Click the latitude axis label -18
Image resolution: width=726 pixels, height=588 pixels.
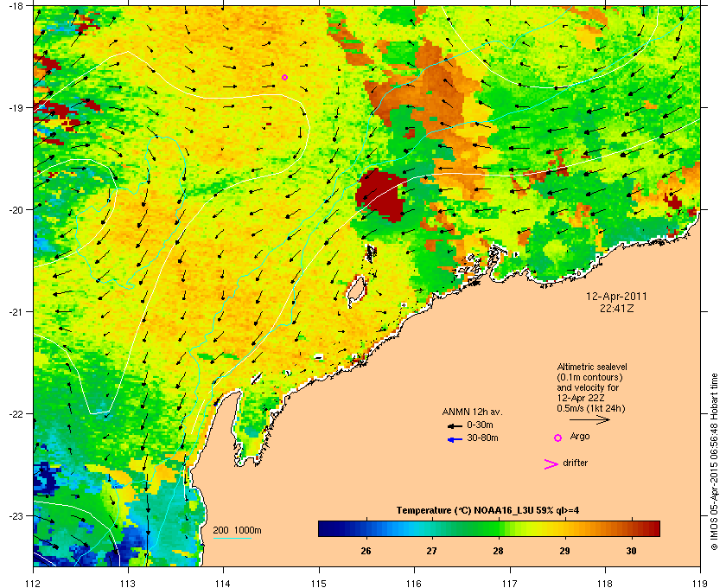16,5
